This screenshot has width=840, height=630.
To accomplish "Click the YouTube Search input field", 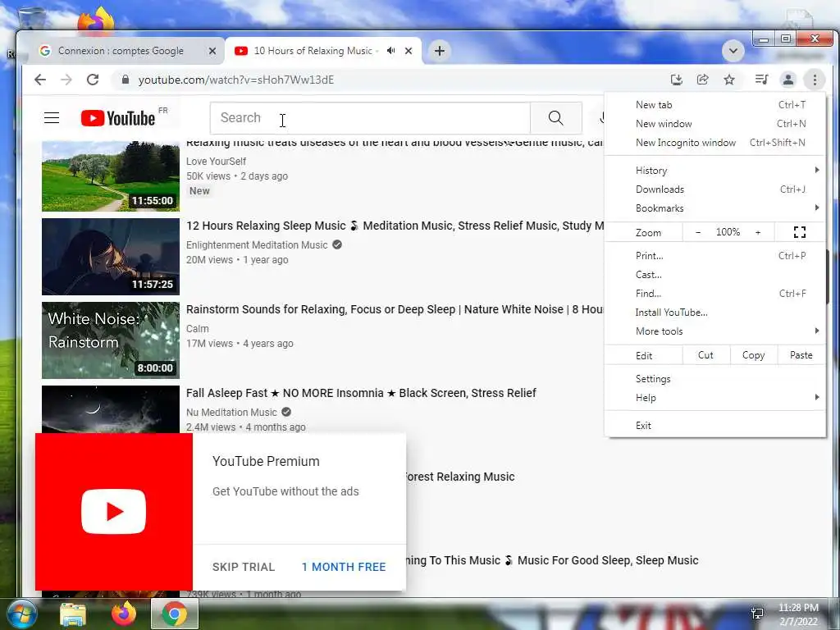I will [370, 118].
